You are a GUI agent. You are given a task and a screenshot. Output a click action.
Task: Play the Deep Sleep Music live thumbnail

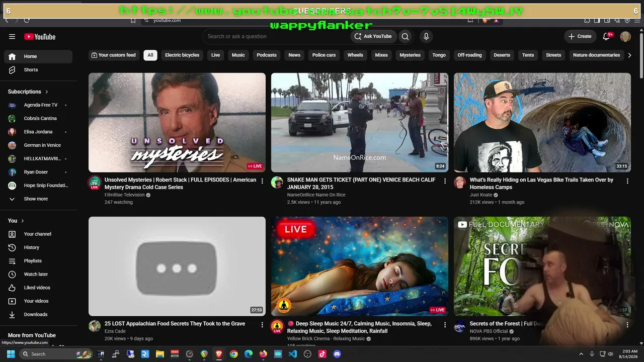[360, 266]
